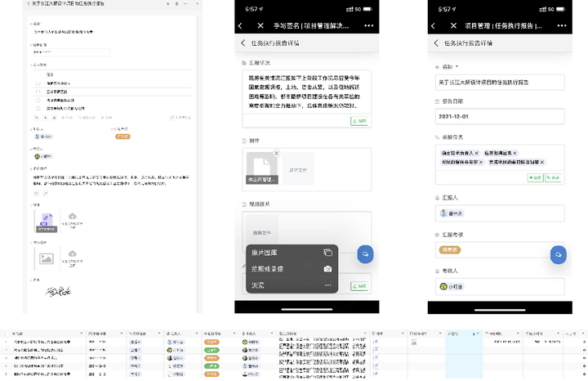Remove the last linked task tag under 关联任务
The width and height of the screenshot is (588, 381).
(542, 162)
